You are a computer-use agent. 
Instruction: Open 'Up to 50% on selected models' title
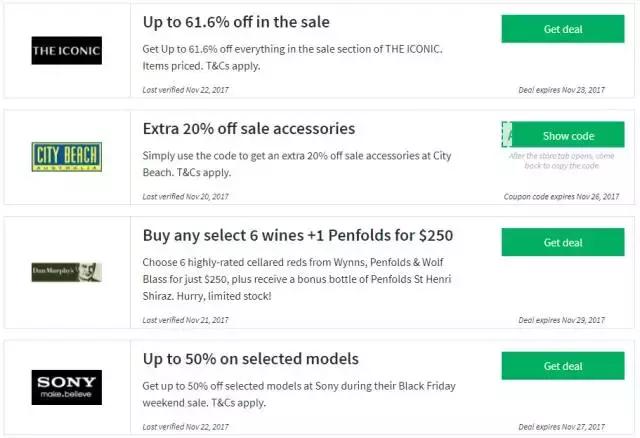tap(250, 359)
